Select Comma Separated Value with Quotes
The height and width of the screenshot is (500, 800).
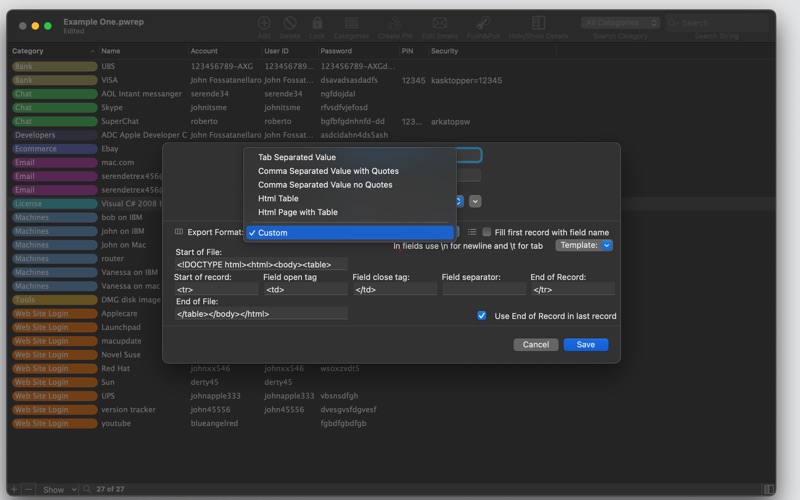[x=328, y=171]
